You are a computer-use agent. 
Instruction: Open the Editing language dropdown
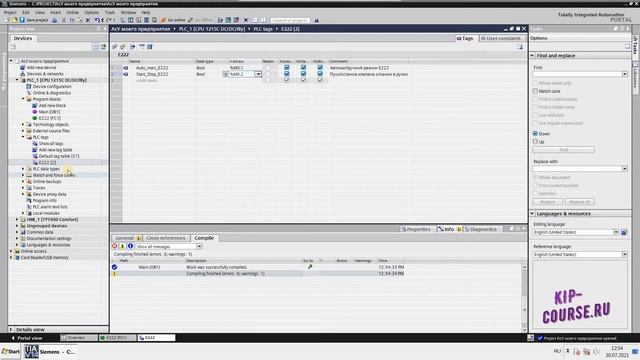click(x=616, y=232)
